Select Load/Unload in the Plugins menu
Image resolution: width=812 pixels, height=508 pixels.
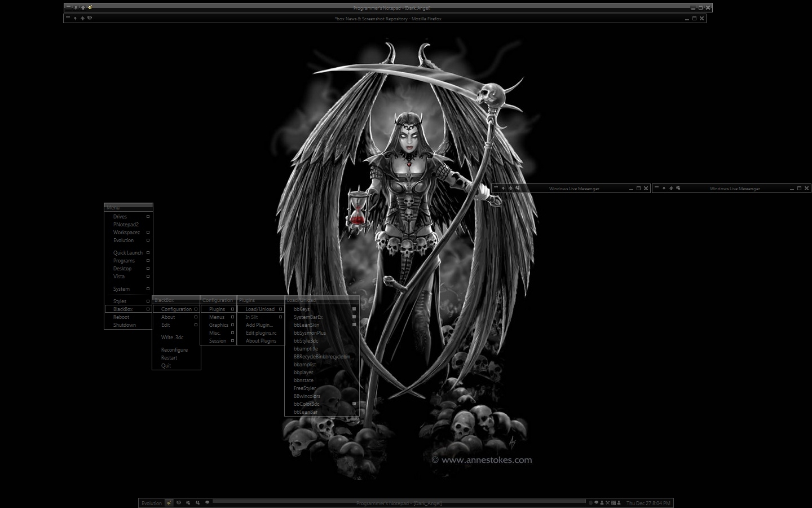[x=261, y=309]
